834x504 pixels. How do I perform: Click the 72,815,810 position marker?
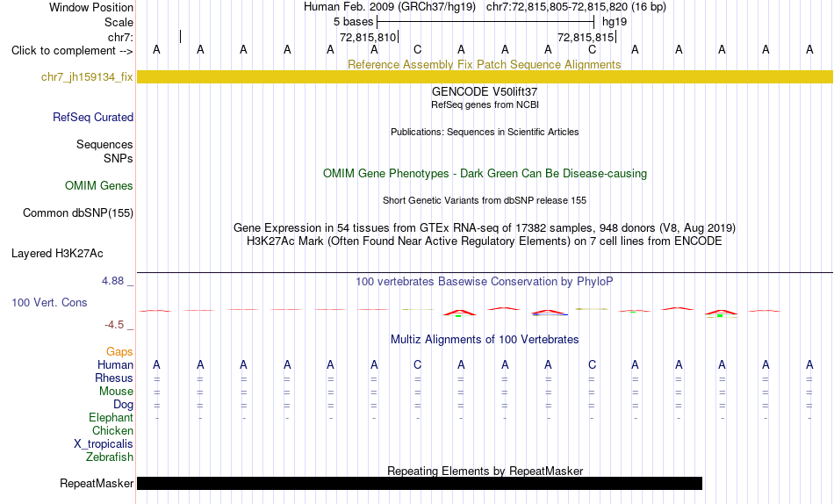[x=369, y=37]
